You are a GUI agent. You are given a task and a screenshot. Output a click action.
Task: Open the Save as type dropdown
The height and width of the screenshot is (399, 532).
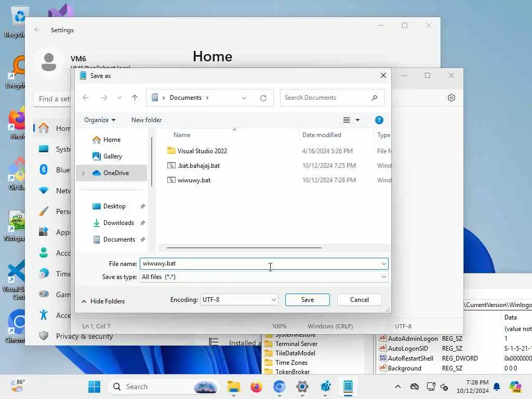[264, 277]
